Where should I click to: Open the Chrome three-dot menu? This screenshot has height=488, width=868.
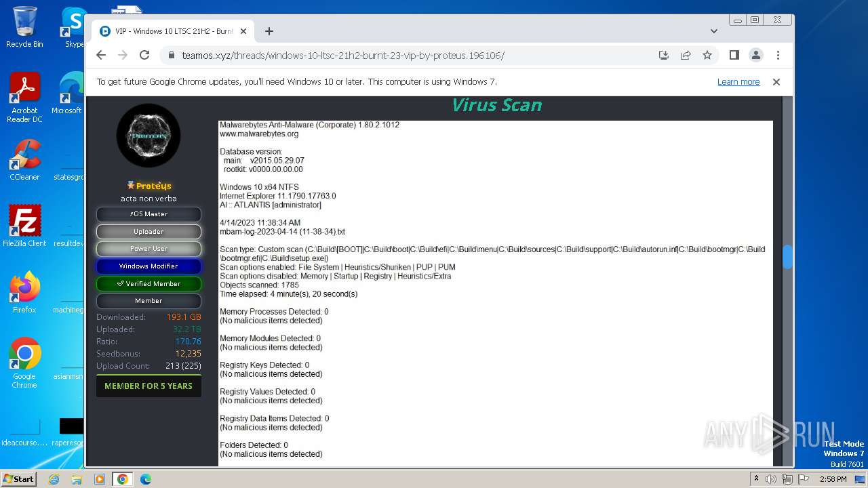tap(778, 56)
